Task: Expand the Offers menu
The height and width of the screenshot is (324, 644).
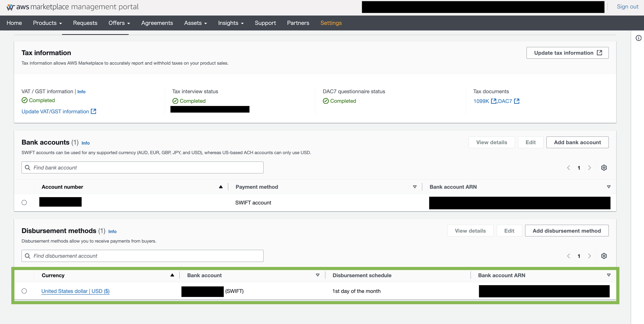Action: tap(119, 23)
